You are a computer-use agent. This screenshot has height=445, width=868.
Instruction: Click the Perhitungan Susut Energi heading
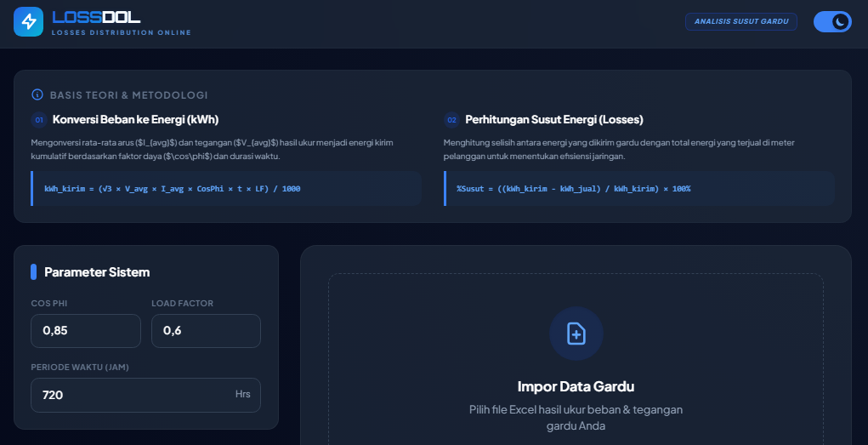553,120
